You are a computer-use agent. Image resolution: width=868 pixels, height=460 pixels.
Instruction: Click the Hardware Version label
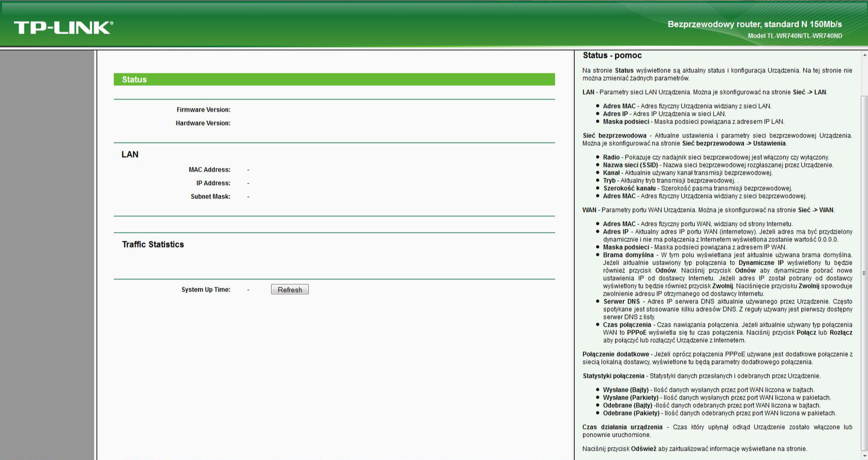point(203,123)
